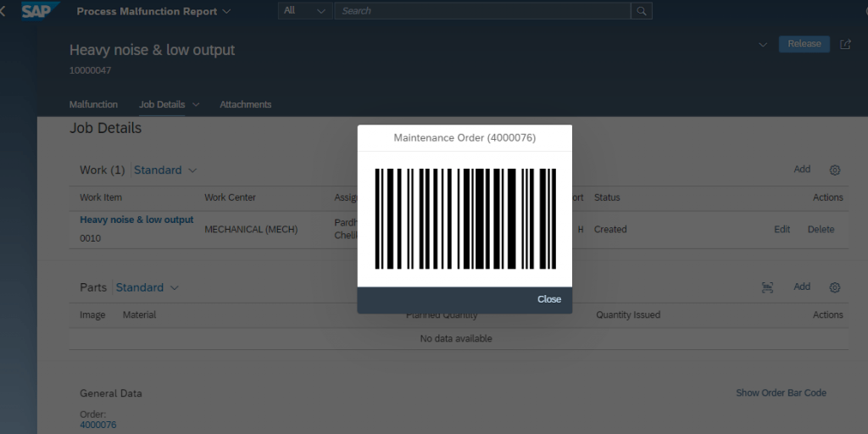Click the Release button
868x434 pixels.
(x=804, y=44)
